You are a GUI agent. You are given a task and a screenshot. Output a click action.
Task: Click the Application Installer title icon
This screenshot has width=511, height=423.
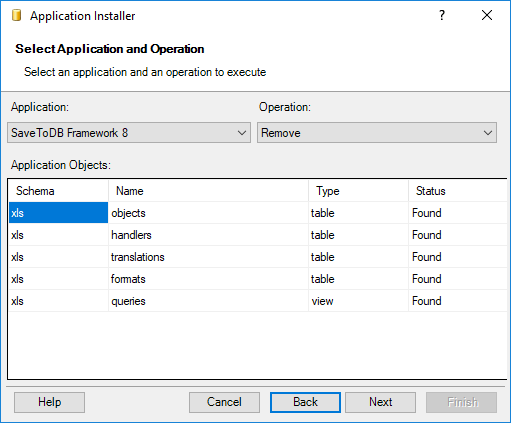(x=16, y=15)
